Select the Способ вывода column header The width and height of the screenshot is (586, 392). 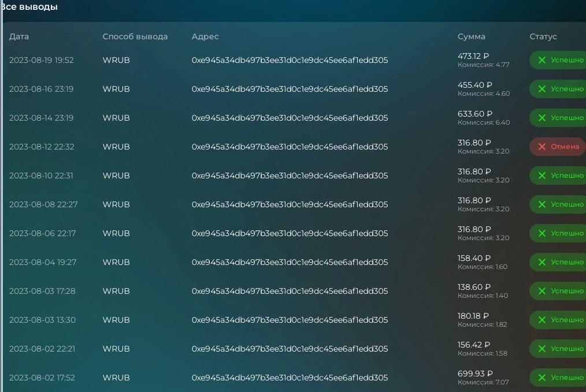[135, 36]
